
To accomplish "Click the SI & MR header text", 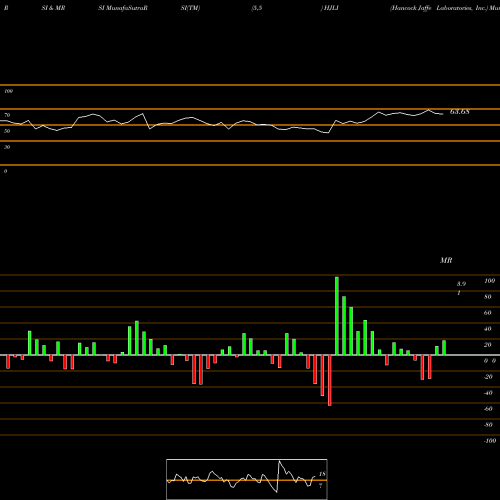I will (x=53, y=8).
